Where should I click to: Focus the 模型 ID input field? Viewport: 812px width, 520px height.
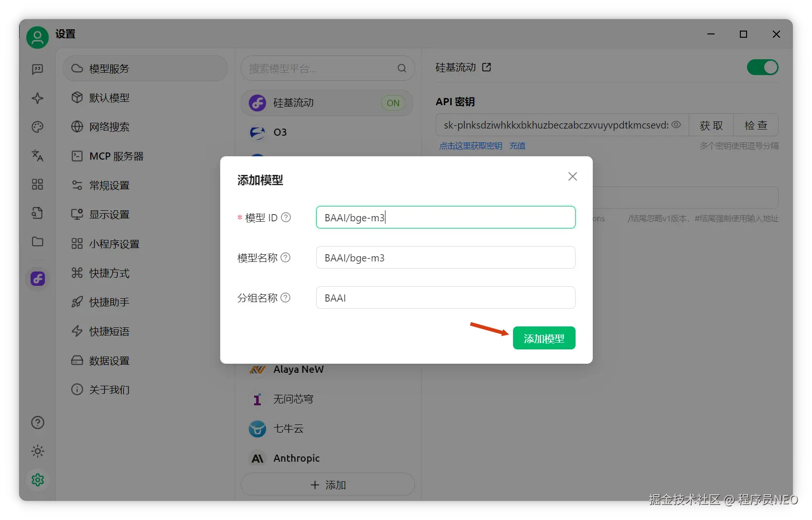coord(446,217)
